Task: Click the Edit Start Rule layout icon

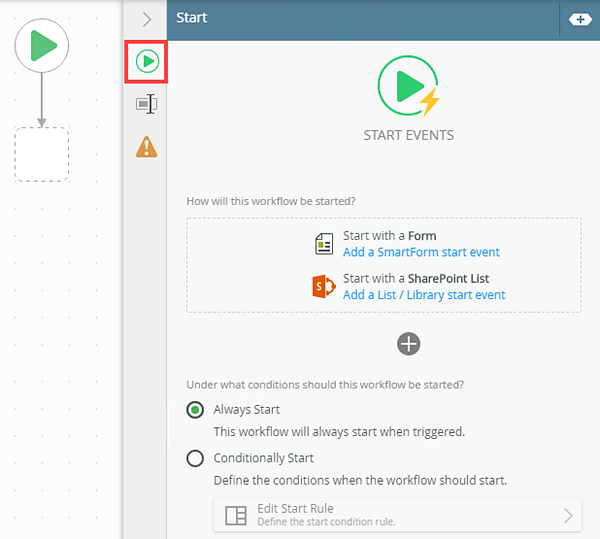Action: [236, 516]
